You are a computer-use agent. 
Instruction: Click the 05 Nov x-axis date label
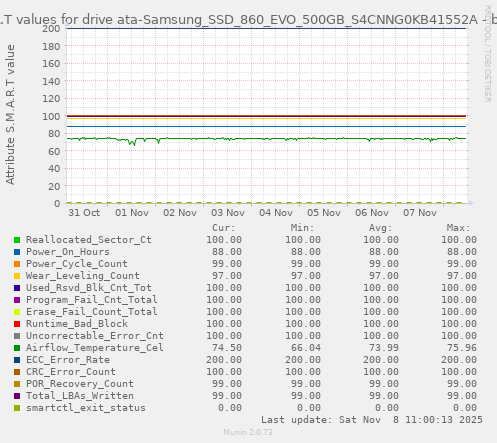click(324, 213)
